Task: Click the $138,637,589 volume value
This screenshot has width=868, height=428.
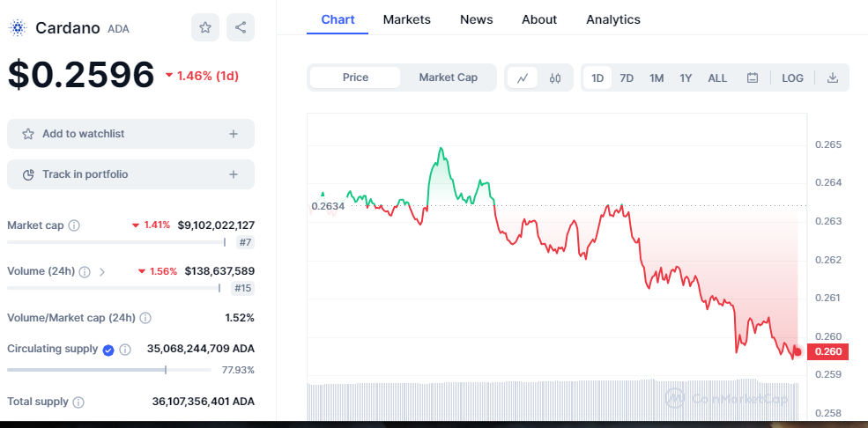Action: [x=219, y=271]
